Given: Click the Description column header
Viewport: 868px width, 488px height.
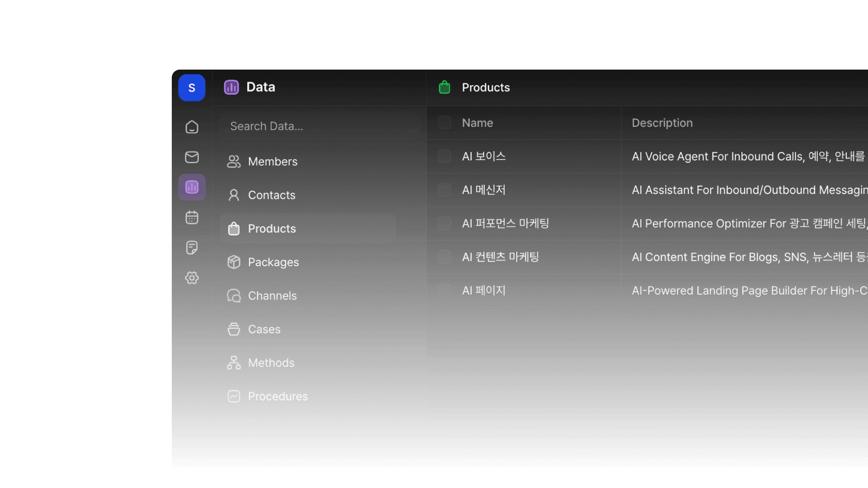Looking at the screenshot, I should (x=662, y=123).
